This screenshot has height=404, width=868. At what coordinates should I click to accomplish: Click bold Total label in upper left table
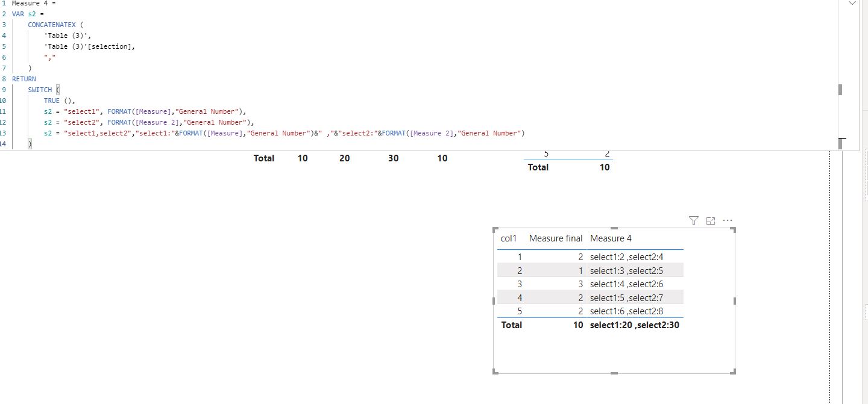point(264,158)
